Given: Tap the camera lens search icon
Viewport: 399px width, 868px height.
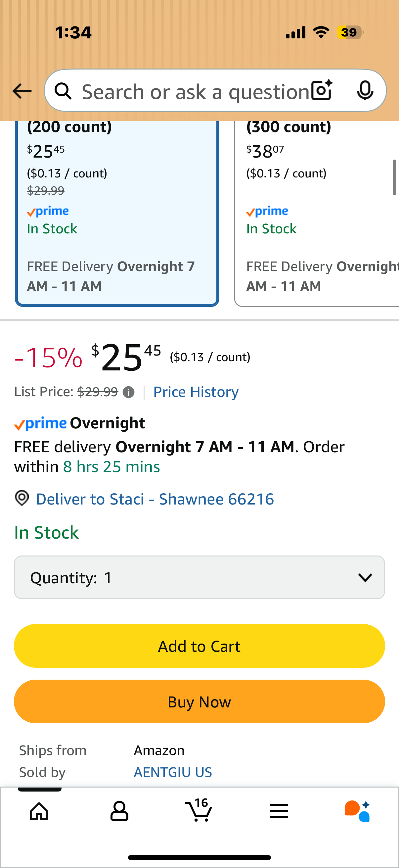Looking at the screenshot, I should tap(322, 91).
